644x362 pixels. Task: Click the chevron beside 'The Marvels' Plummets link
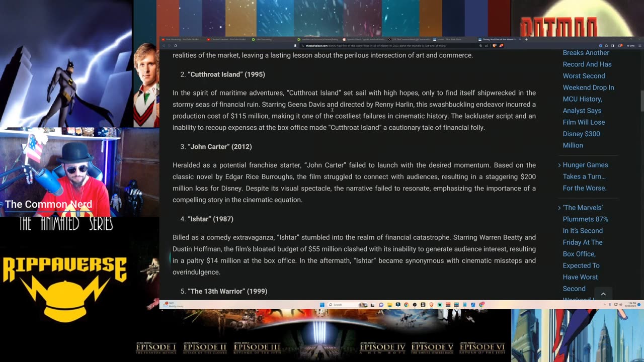tap(559, 208)
